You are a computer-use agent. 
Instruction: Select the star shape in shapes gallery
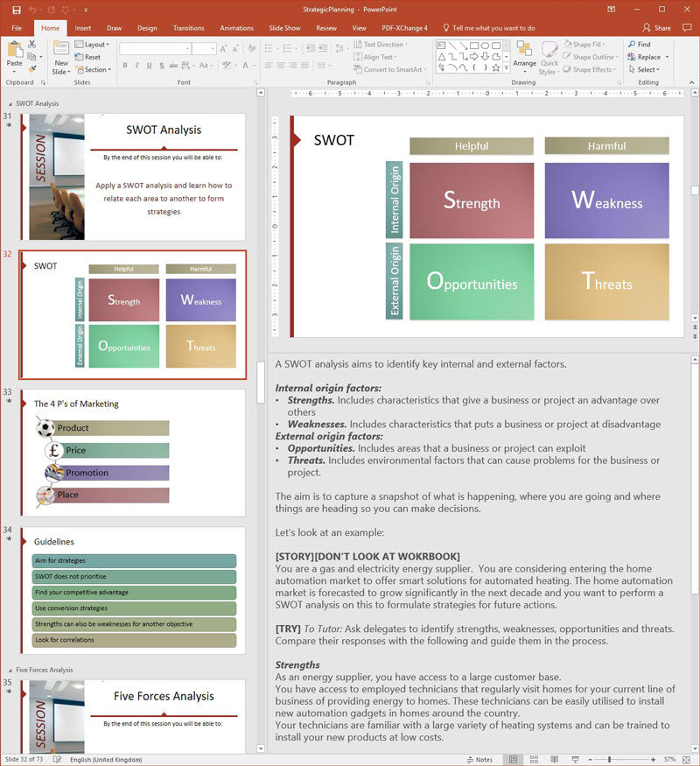[496, 68]
